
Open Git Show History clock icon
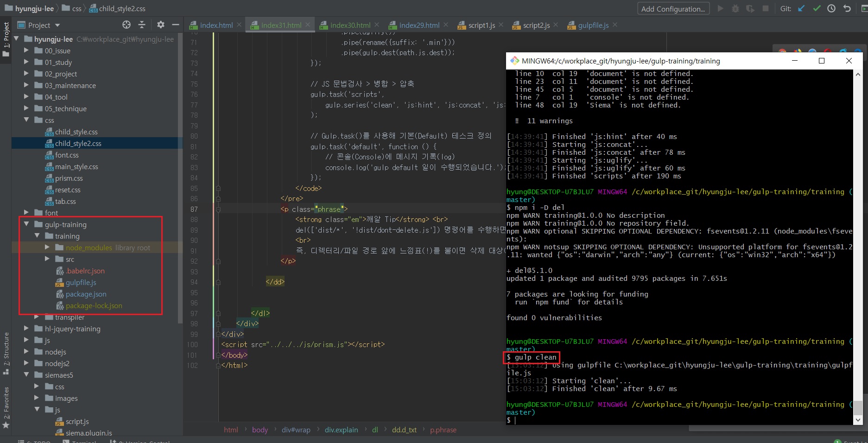[x=831, y=8]
